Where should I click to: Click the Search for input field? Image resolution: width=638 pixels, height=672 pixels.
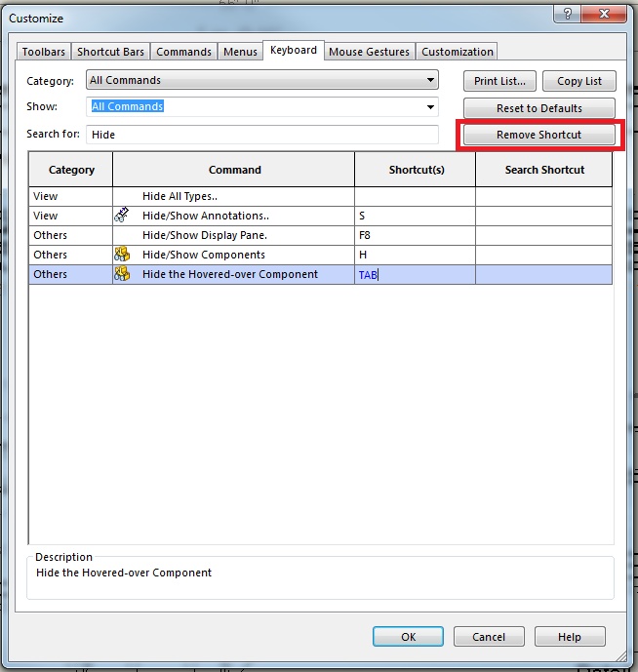click(262, 135)
